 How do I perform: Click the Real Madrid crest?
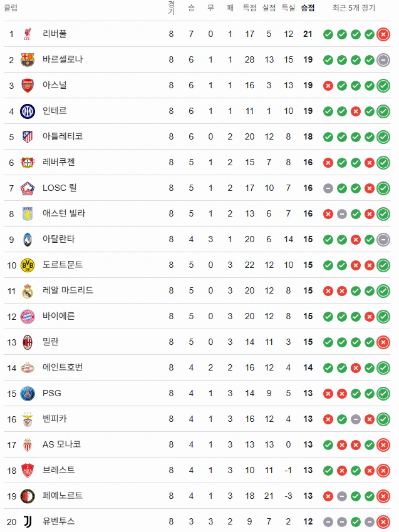(x=28, y=291)
